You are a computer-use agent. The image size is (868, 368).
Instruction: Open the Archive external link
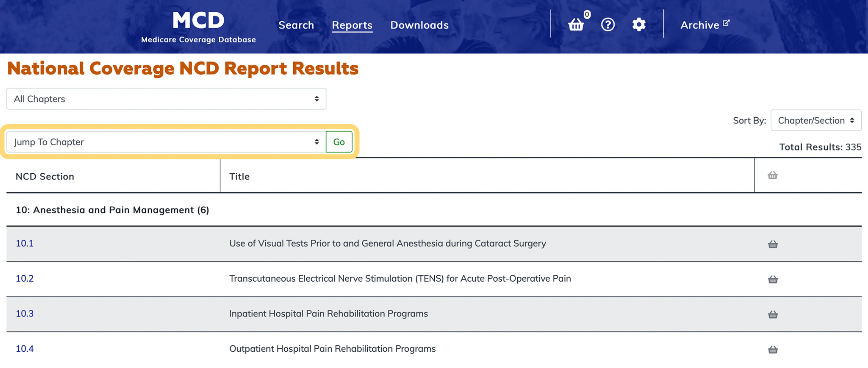pyautogui.click(x=704, y=25)
